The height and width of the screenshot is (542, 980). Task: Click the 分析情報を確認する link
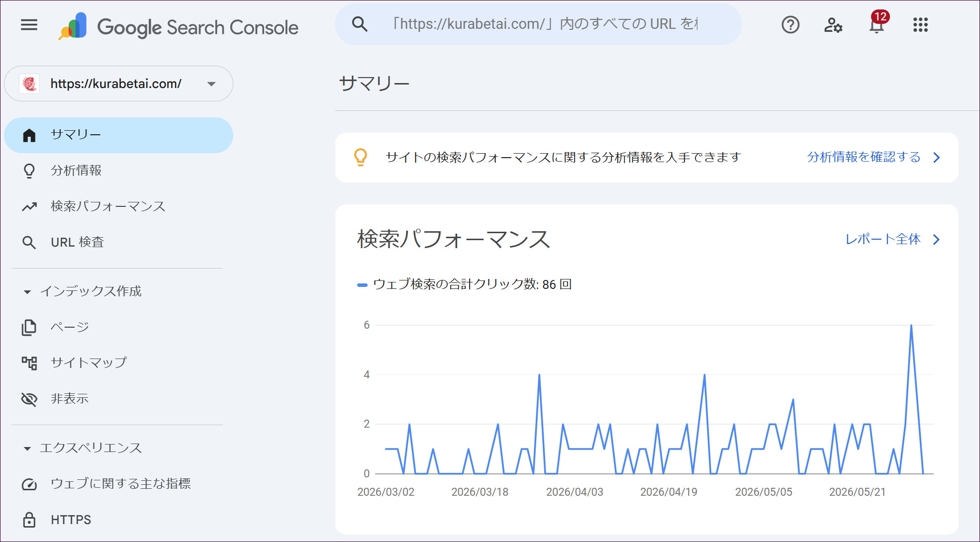pyautogui.click(x=864, y=157)
